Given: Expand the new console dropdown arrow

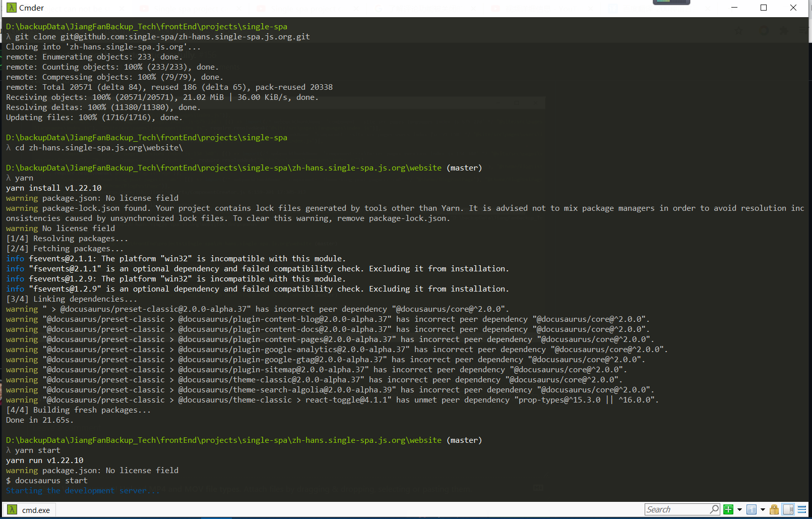Looking at the screenshot, I should (739, 510).
